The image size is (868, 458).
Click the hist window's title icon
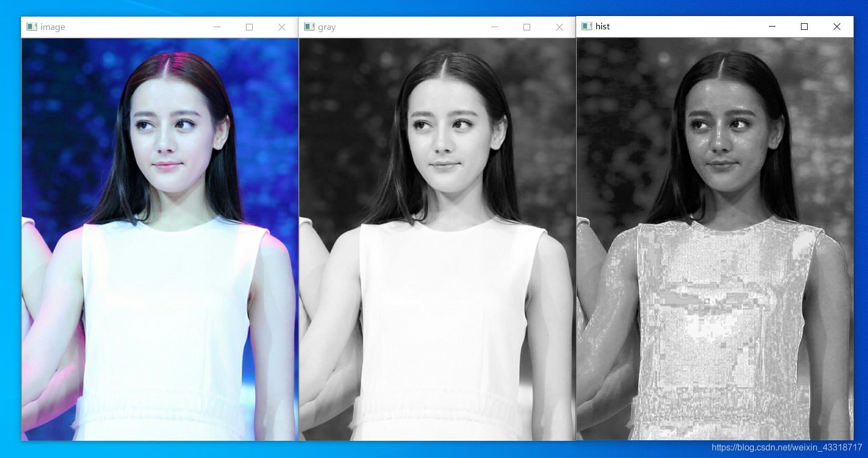coord(587,26)
